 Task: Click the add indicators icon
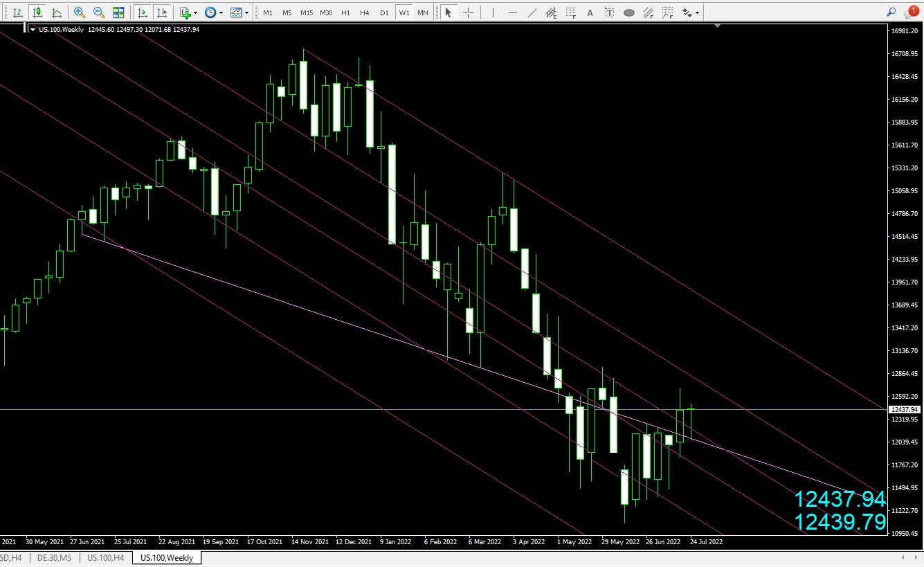185,12
